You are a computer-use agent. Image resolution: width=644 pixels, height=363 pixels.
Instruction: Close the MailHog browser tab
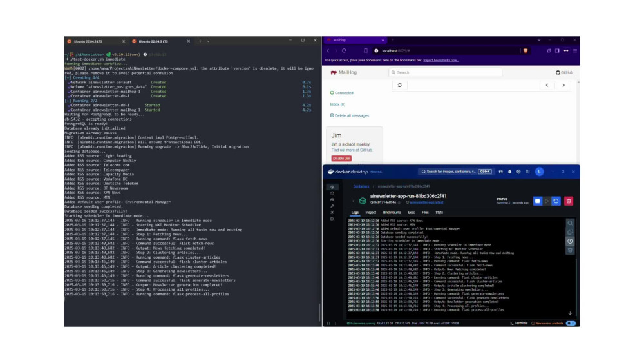coord(383,40)
